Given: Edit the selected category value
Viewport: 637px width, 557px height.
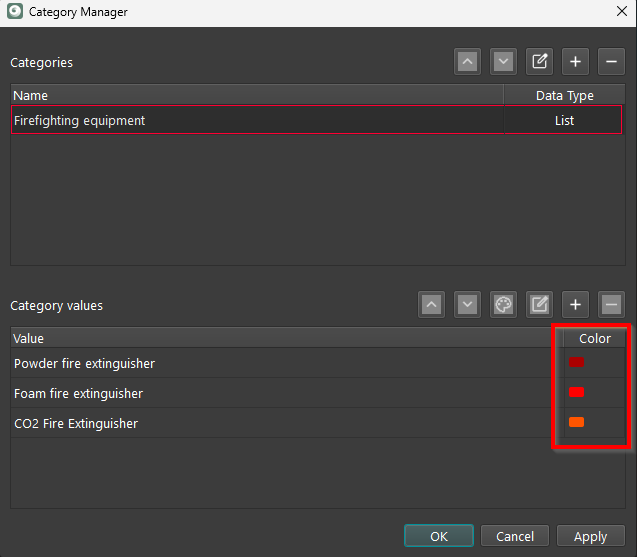Looking at the screenshot, I should [539, 304].
